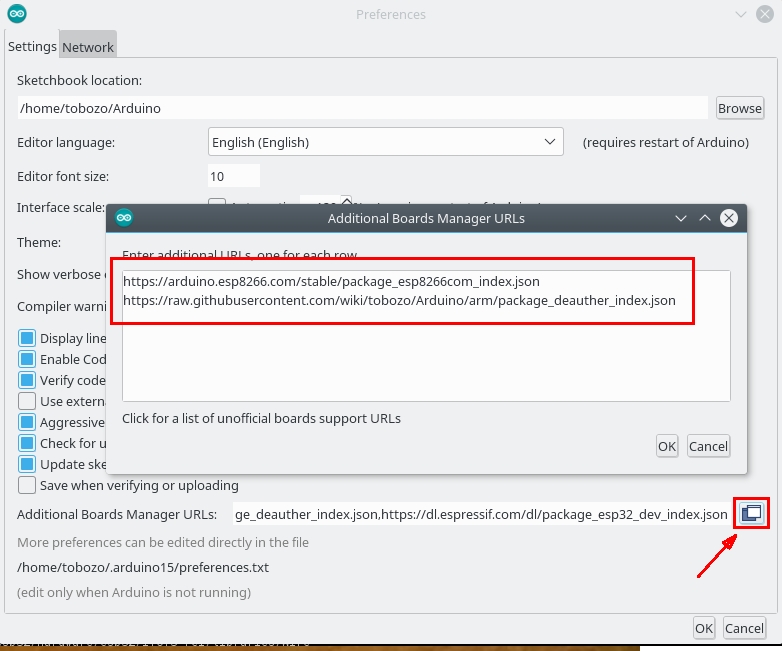Click Browse for the sketchbook location
This screenshot has height=651, width=782.
(x=740, y=108)
